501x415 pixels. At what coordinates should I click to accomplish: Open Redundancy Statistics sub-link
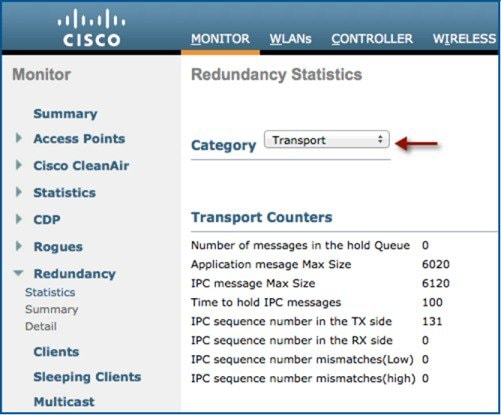tap(50, 292)
